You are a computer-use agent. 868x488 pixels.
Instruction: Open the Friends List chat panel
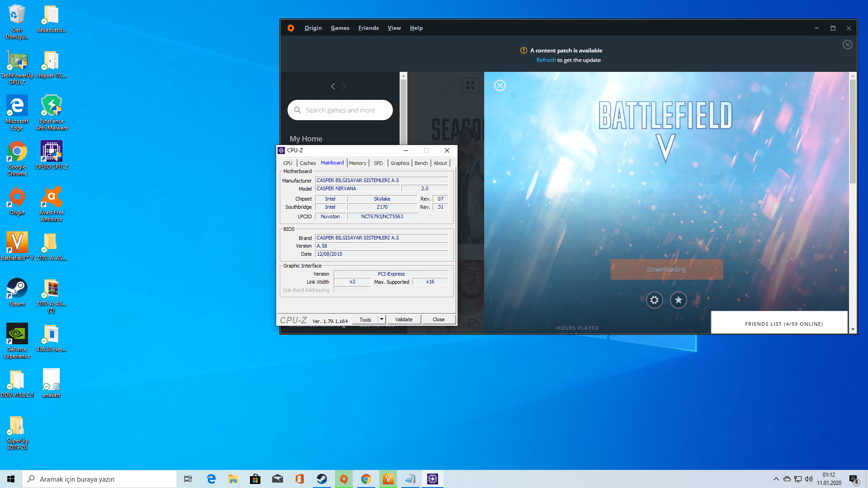[x=783, y=324]
